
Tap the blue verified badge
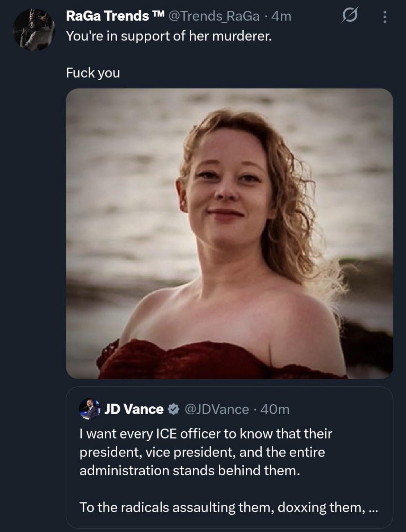174,409
